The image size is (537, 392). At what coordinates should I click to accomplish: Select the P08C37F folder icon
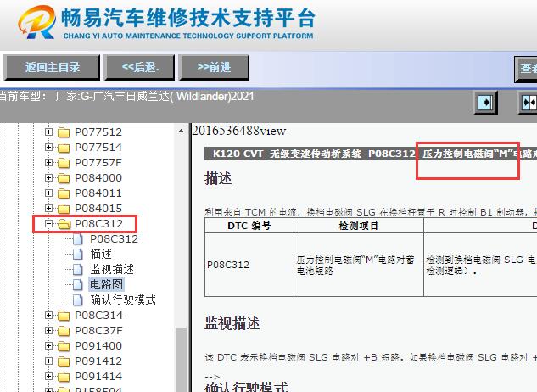pyautogui.click(x=64, y=331)
